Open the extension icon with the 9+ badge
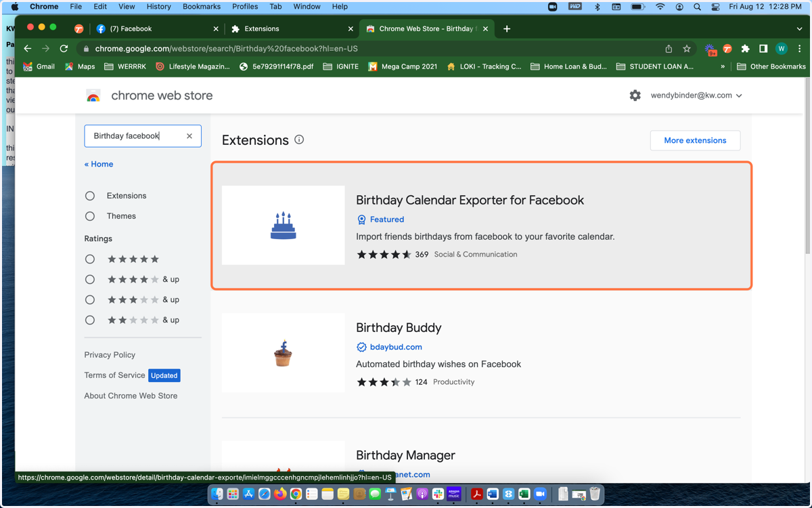 click(710, 49)
